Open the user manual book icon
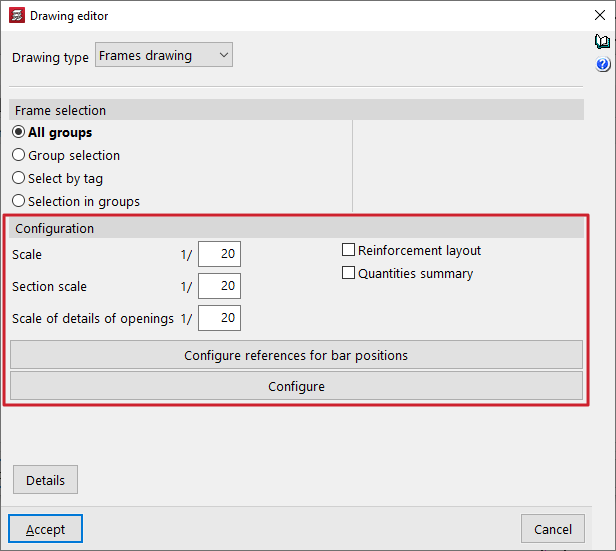Viewport: 616px width, 551px height. coord(602,42)
